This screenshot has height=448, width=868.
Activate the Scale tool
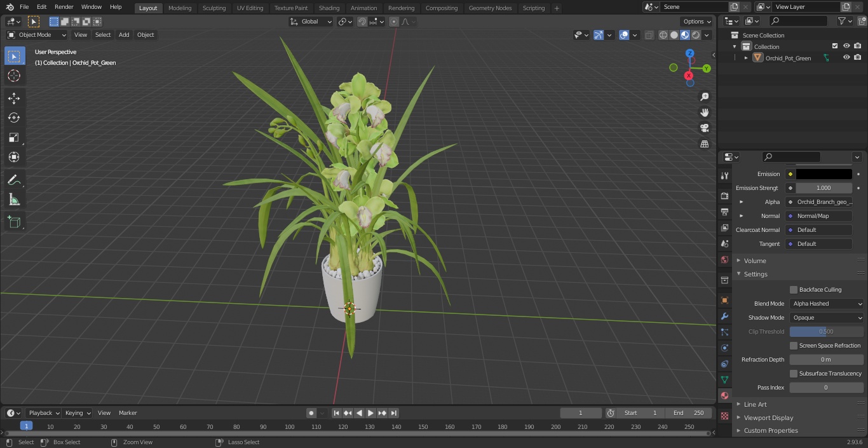click(x=14, y=137)
